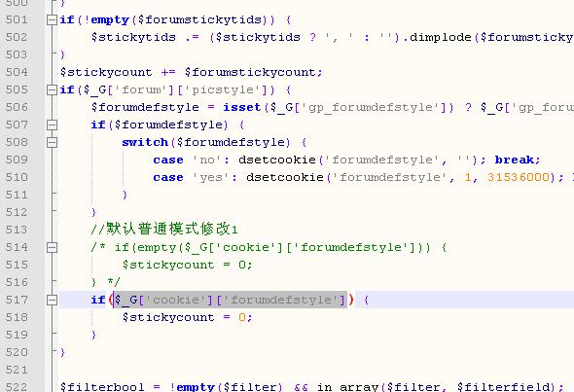Click commented '$stickycount = 0;' on line 515
This screenshot has height=392, width=574.
188,265
